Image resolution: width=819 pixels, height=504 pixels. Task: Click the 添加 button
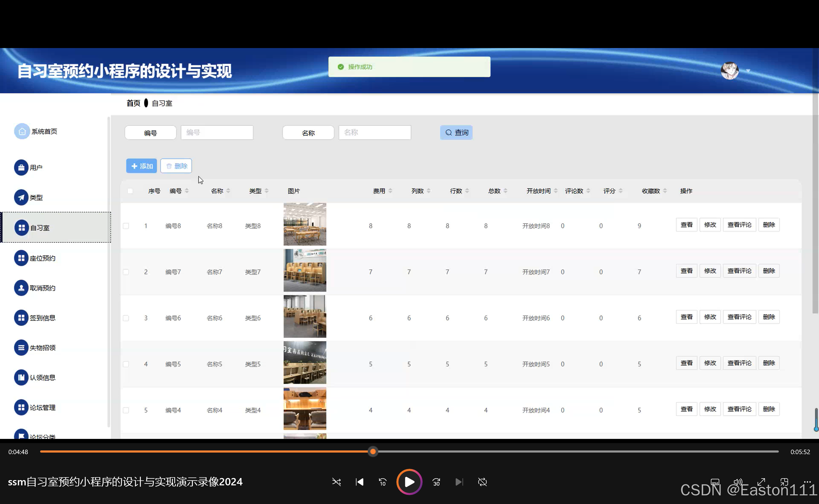(x=141, y=166)
